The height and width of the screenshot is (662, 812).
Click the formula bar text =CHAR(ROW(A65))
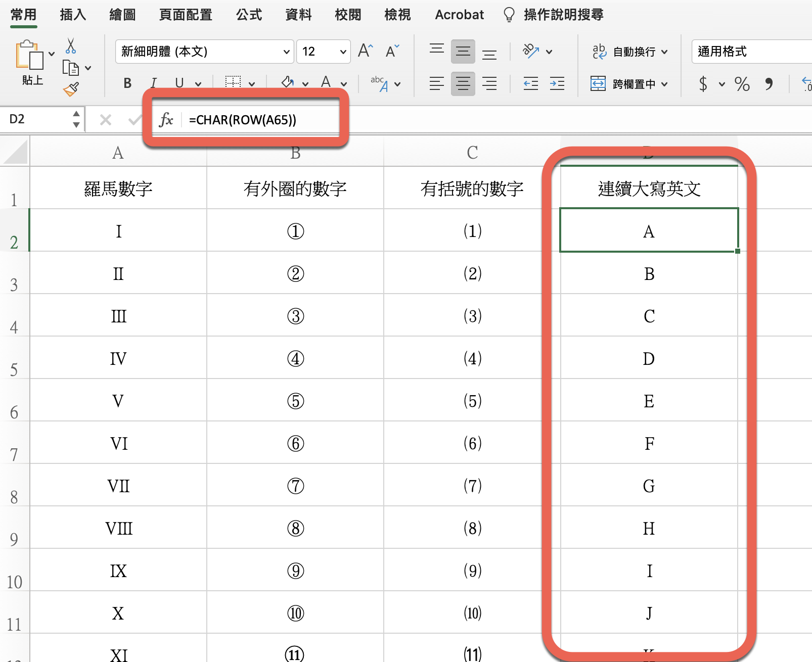pos(243,120)
